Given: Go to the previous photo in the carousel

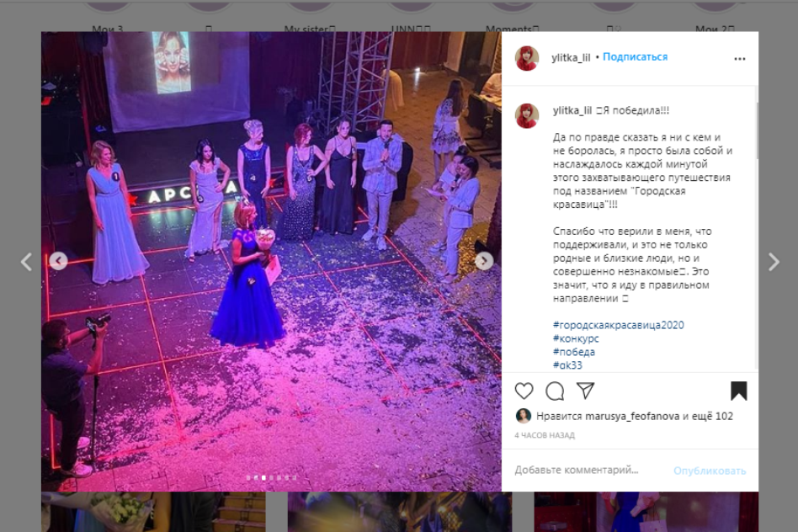Looking at the screenshot, I should (59, 261).
